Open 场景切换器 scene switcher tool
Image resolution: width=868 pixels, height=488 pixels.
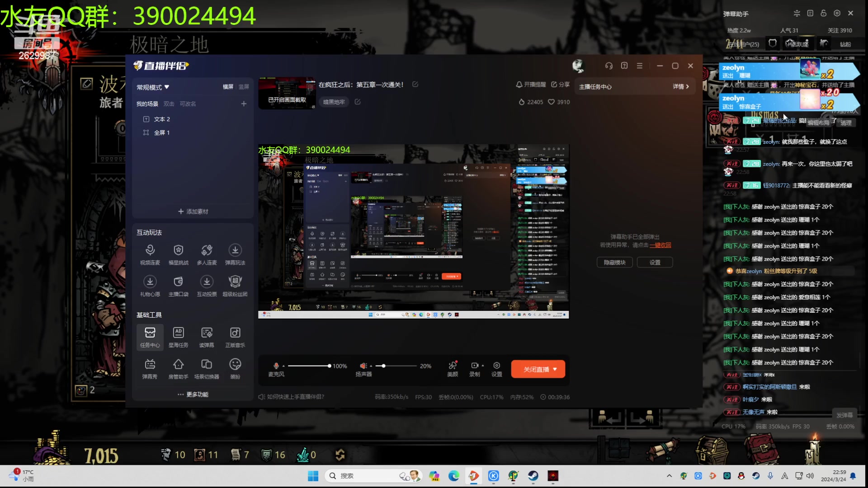click(x=207, y=369)
